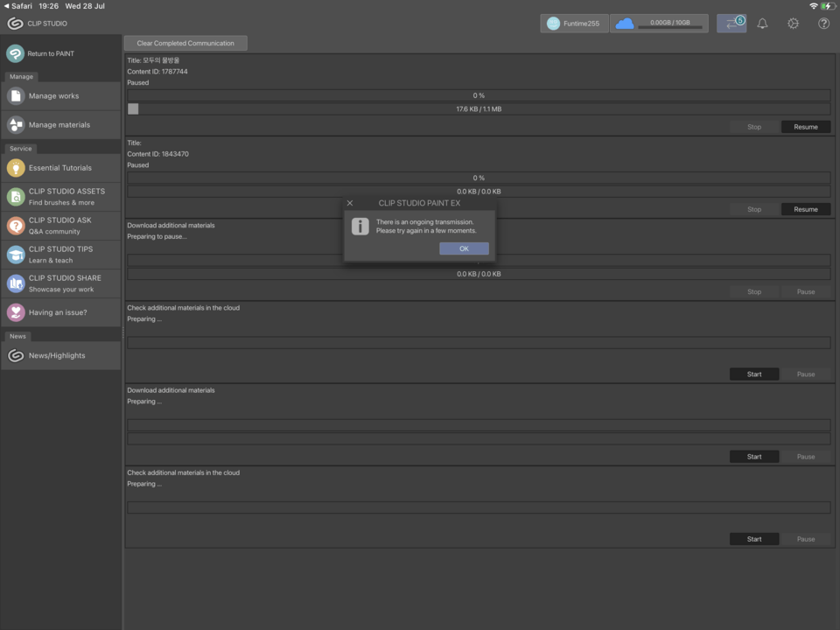Pause the first 'Check additional materials in the cloud'
This screenshot has height=630, width=840.
pos(805,374)
